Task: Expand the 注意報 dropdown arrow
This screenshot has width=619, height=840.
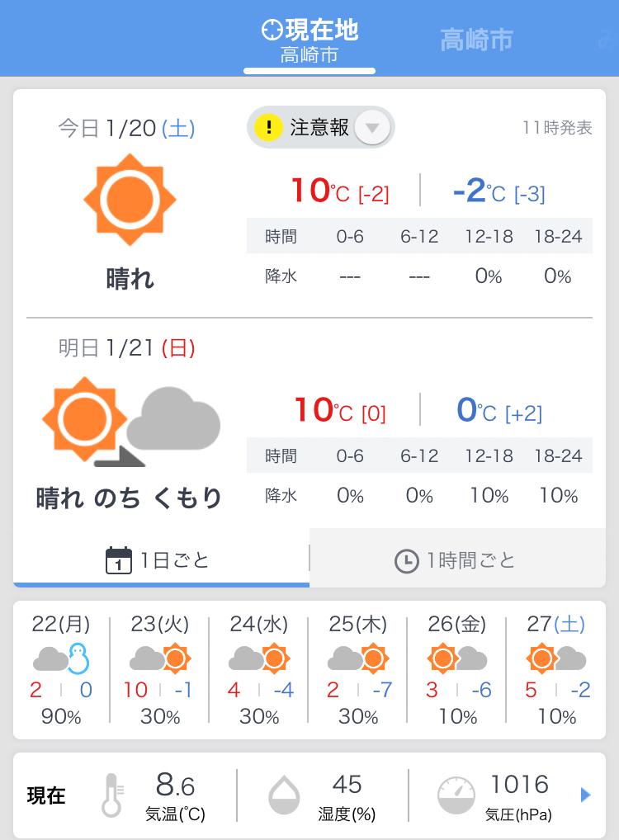Action: (x=372, y=128)
